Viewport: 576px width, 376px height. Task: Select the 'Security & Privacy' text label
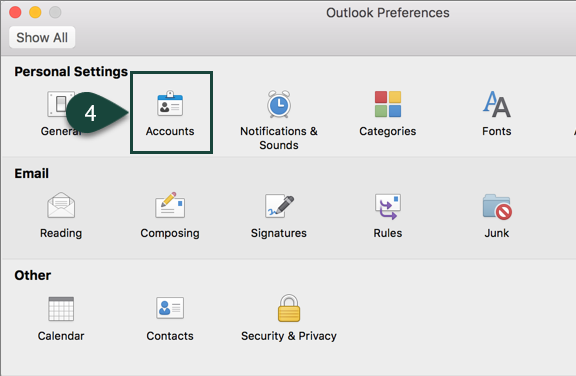[289, 336]
